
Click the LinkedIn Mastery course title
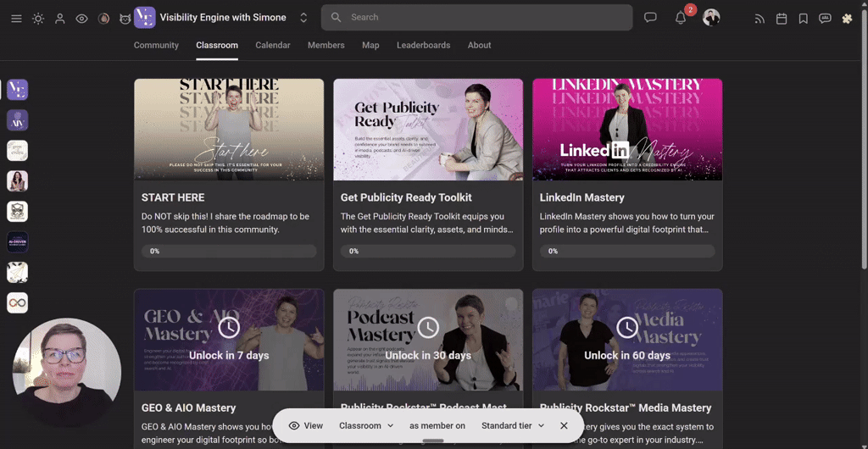coord(581,197)
